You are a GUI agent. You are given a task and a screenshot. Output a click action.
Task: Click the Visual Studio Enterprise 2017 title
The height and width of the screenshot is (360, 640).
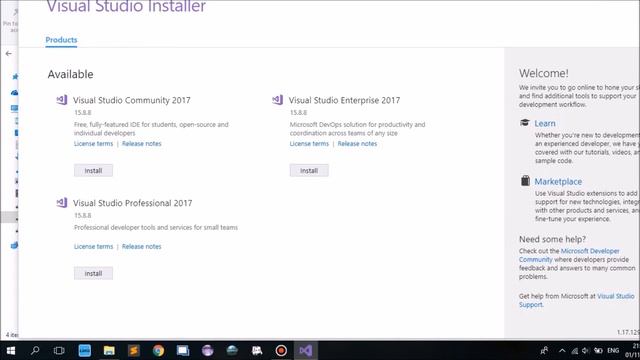[x=344, y=100]
